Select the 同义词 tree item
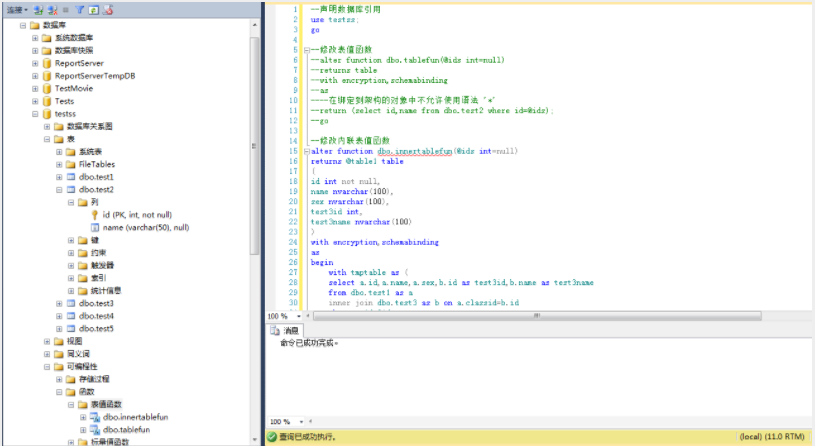This screenshot has height=446, width=815. pos(78,354)
